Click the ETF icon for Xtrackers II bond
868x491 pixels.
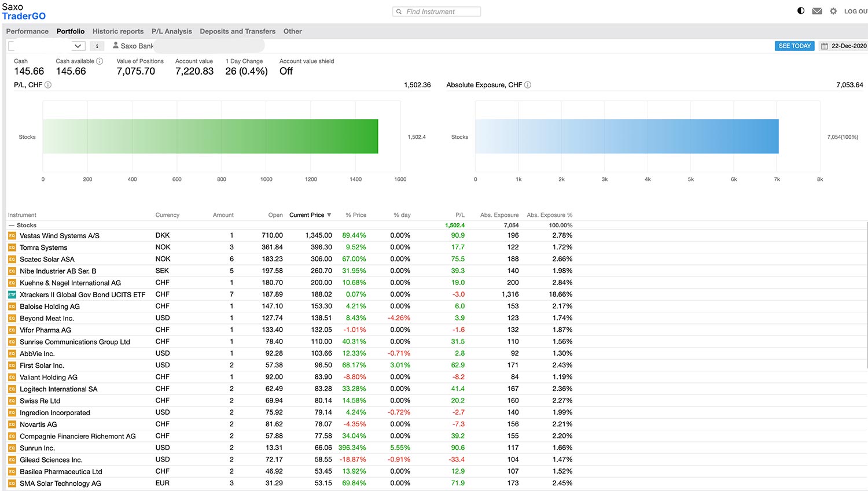pyautogui.click(x=12, y=295)
